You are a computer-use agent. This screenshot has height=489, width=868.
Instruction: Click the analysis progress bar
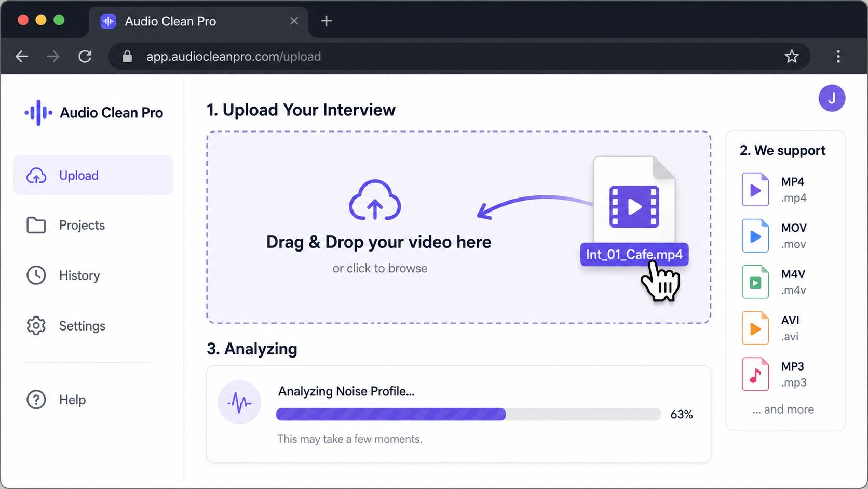click(468, 414)
